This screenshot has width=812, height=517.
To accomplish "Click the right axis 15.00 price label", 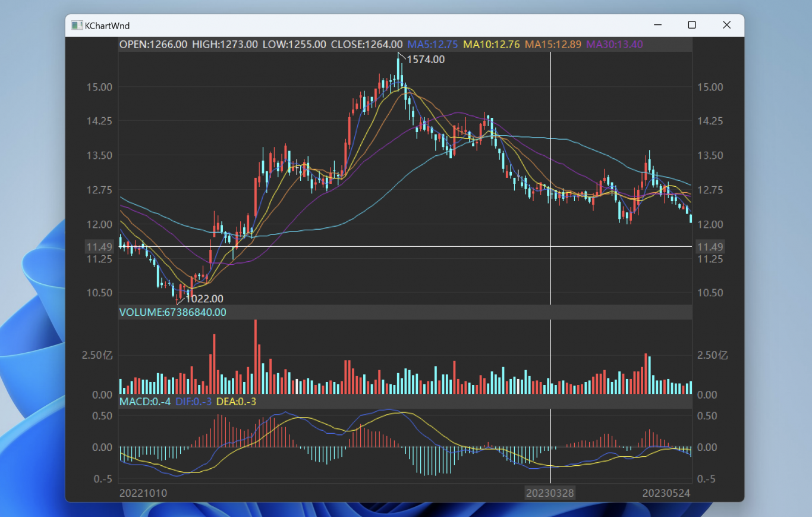I will click(x=710, y=87).
